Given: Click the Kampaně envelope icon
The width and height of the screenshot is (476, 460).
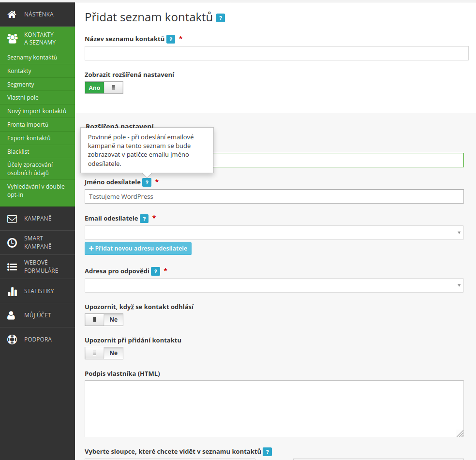Looking at the screenshot, I should click(x=12, y=219).
